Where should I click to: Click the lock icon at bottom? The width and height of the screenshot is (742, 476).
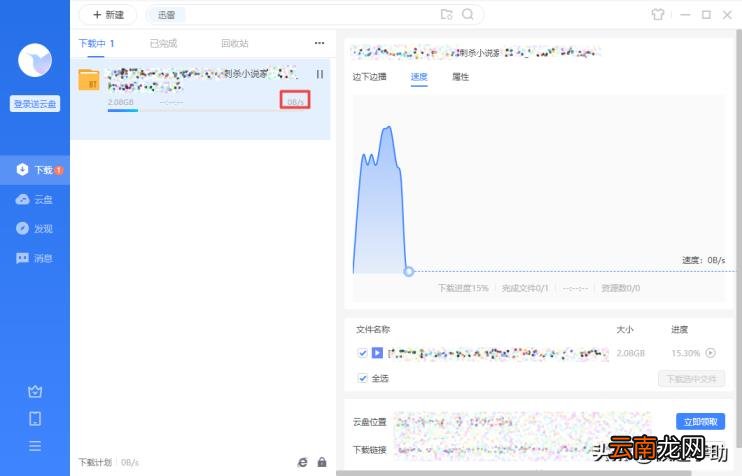click(322, 462)
